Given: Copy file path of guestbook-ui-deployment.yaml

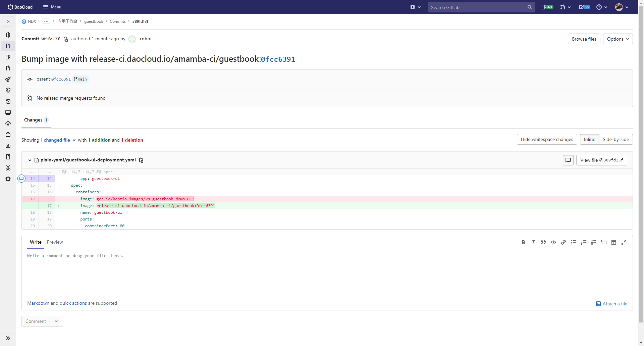Looking at the screenshot, I should [141, 160].
